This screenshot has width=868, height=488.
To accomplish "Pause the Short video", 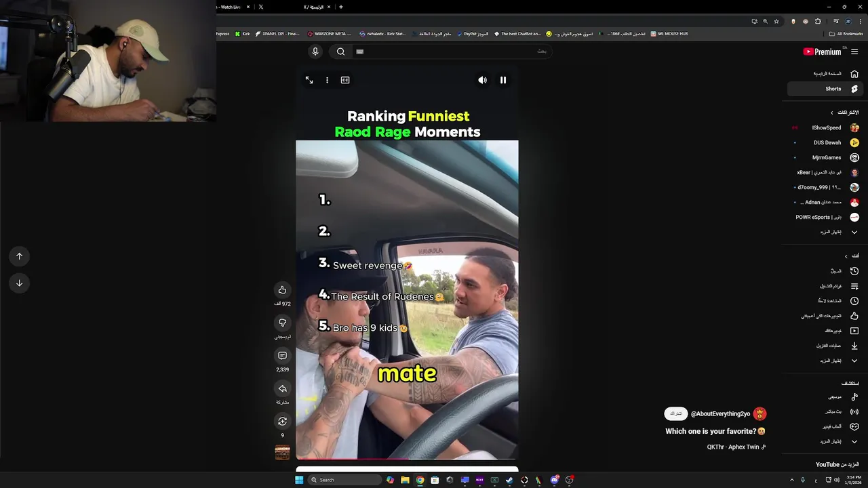I will click(503, 80).
